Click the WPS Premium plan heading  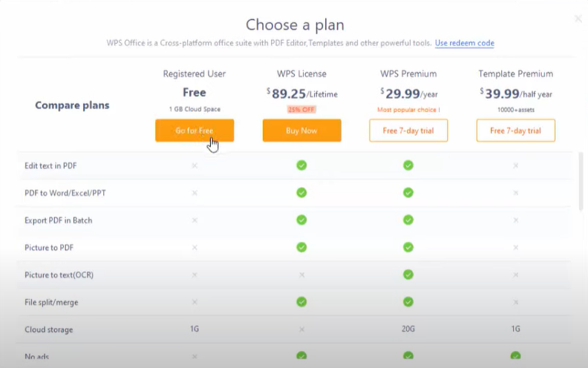(x=408, y=73)
